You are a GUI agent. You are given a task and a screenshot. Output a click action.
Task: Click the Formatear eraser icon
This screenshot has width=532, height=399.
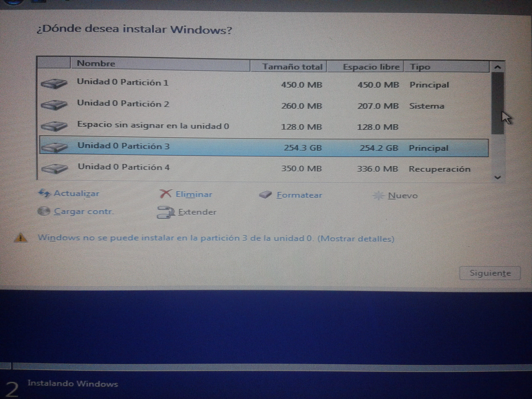tap(266, 194)
